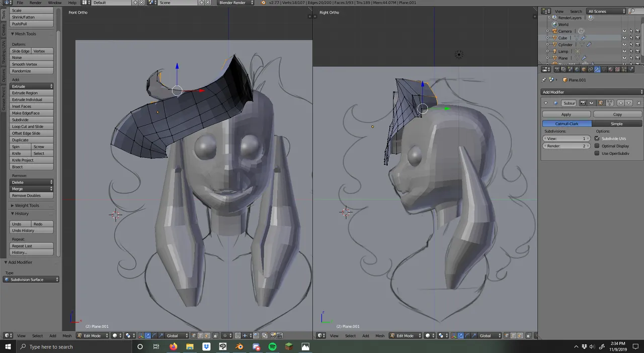Open the Render menu in top bar
Image resolution: width=644 pixels, height=353 pixels.
(35, 3)
